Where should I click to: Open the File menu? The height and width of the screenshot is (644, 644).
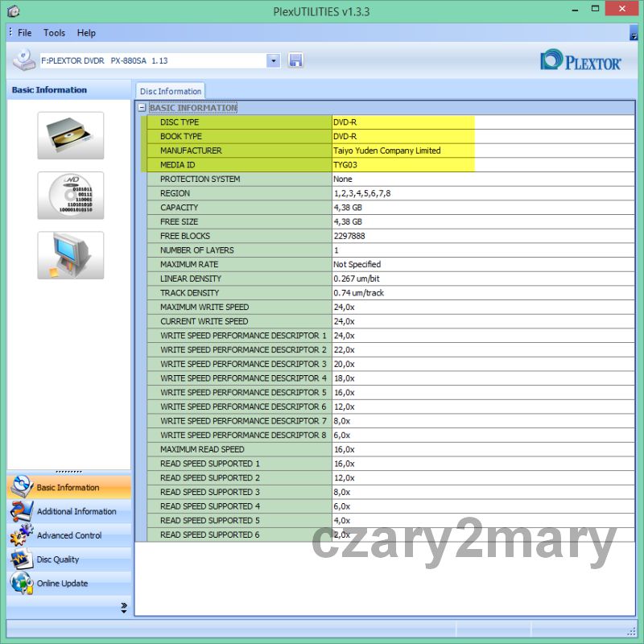click(25, 33)
